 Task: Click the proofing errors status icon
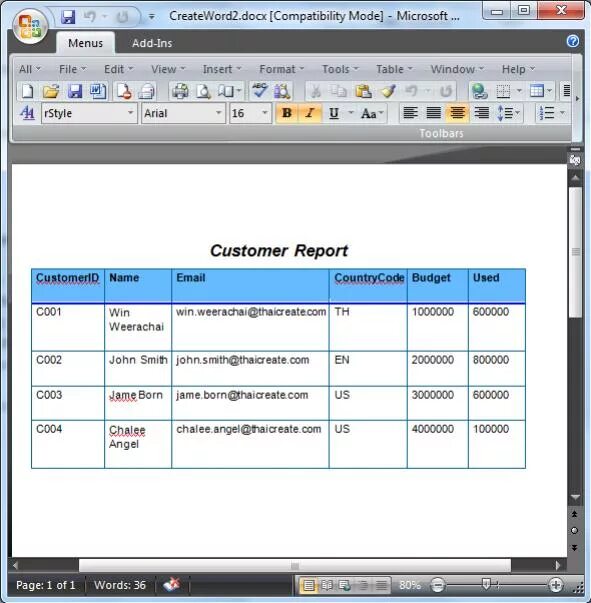tap(171, 585)
